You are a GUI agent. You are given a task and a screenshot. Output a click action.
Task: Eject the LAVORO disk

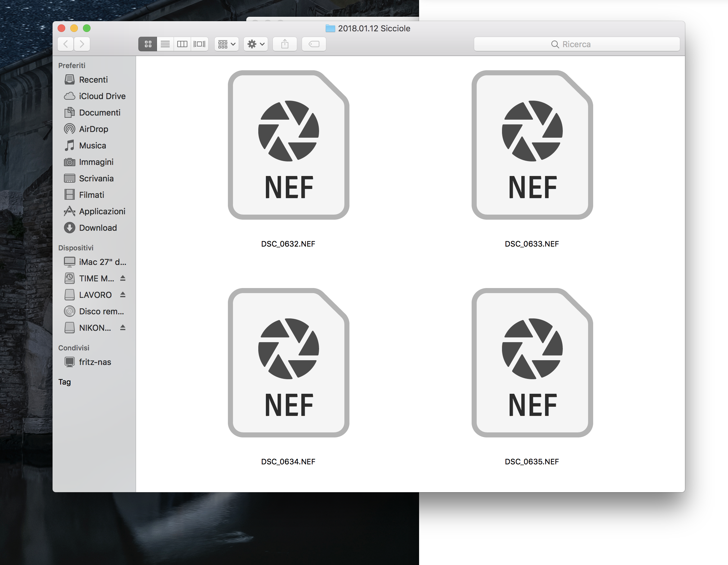coord(123,294)
